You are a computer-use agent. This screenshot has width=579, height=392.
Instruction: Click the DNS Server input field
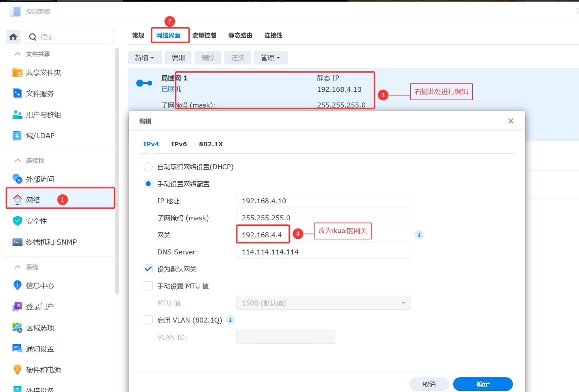(323, 252)
